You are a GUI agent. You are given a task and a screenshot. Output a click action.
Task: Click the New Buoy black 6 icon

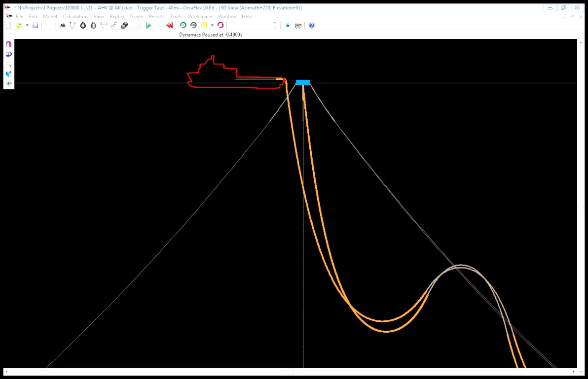pos(83,25)
